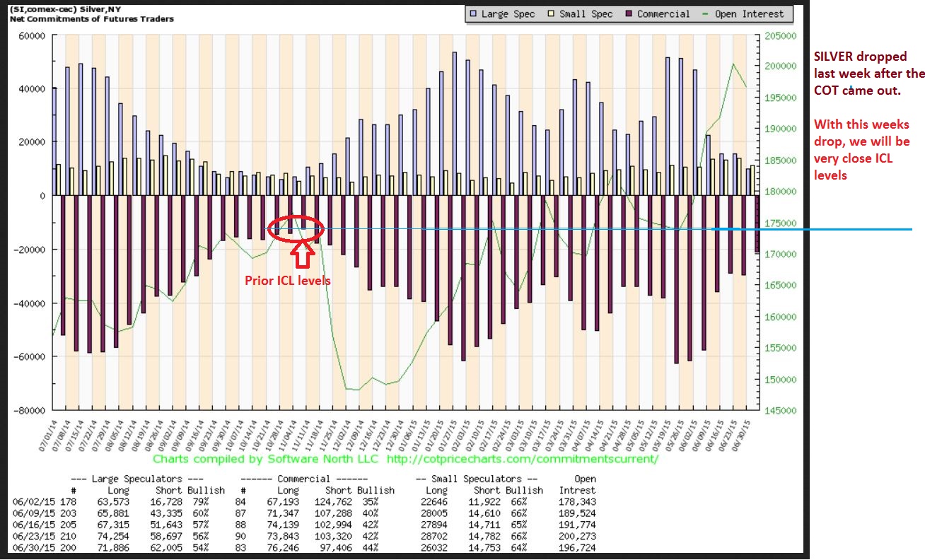
Task: Click the 67,193 commercial long value
Action: (283, 501)
